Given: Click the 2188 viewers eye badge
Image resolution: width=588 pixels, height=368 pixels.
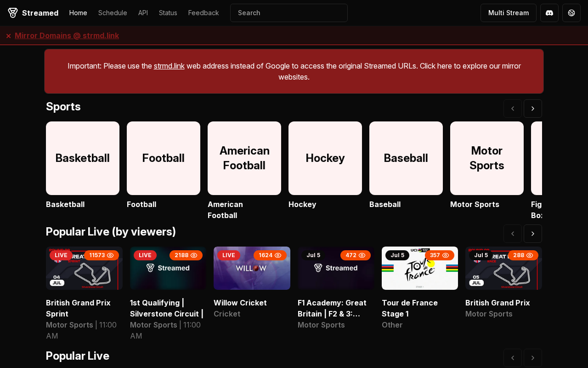Looking at the screenshot, I should click(186, 255).
